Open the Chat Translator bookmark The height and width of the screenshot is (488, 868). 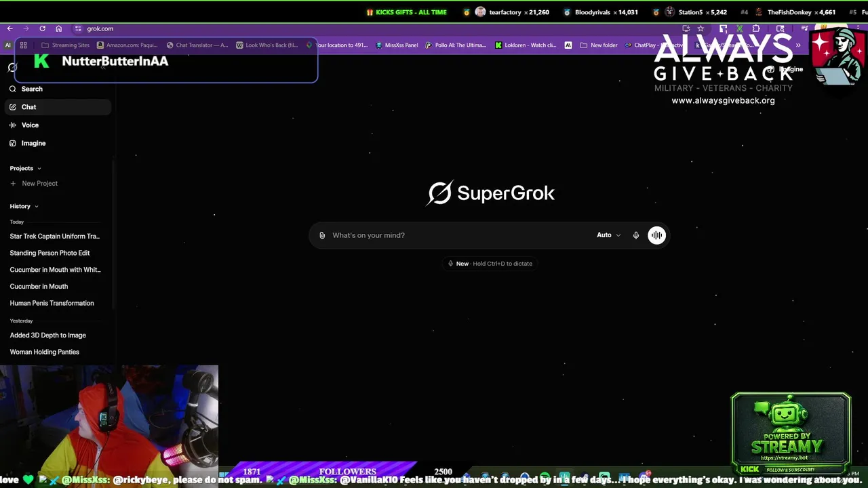pos(197,45)
